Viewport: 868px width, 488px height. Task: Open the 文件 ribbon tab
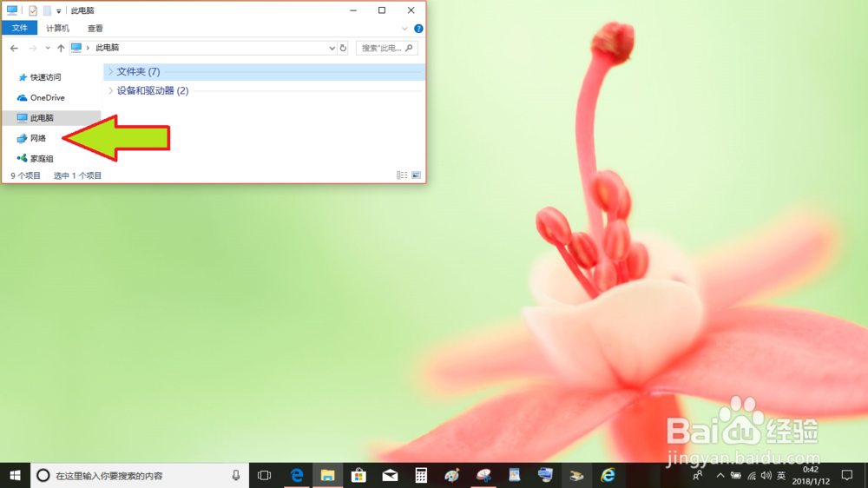pyautogui.click(x=19, y=28)
